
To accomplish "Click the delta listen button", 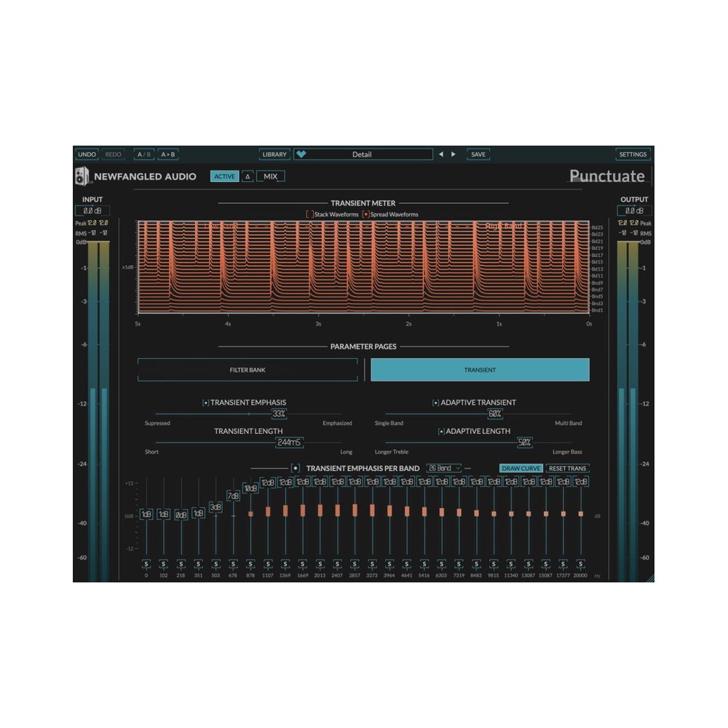I will [247, 176].
